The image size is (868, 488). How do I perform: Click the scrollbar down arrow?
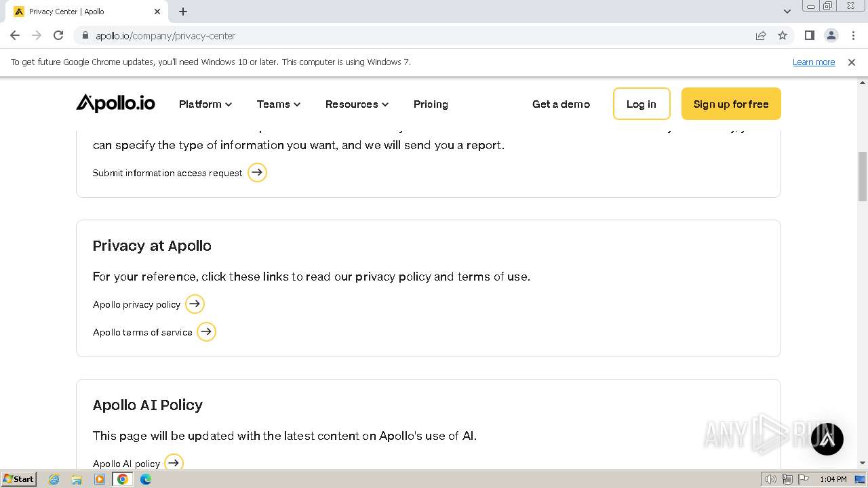(863, 464)
